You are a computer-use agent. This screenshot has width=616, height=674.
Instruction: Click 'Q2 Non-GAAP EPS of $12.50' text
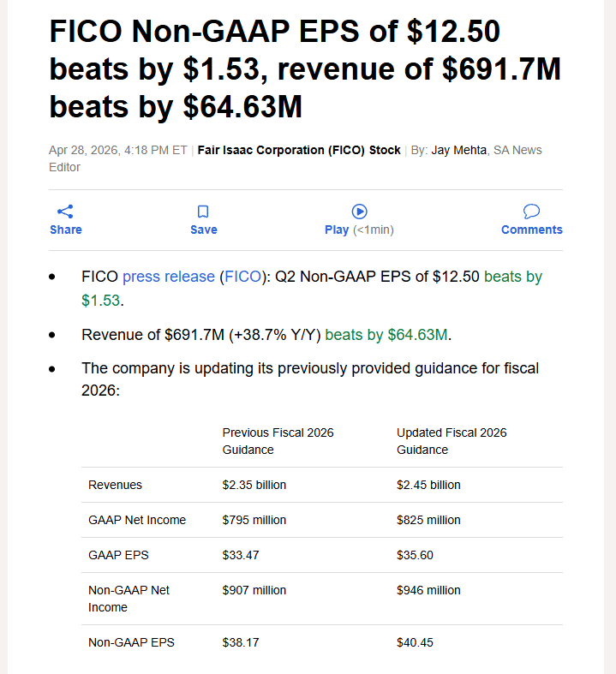[x=377, y=277]
